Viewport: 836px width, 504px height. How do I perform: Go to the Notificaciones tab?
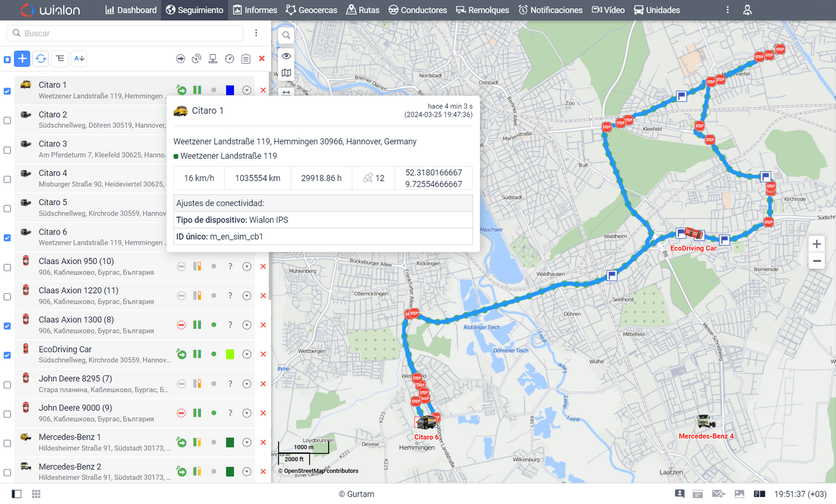point(550,10)
